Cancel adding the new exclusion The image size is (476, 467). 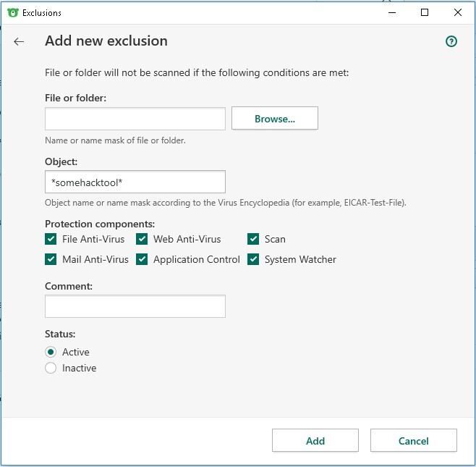click(x=413, y=440)
